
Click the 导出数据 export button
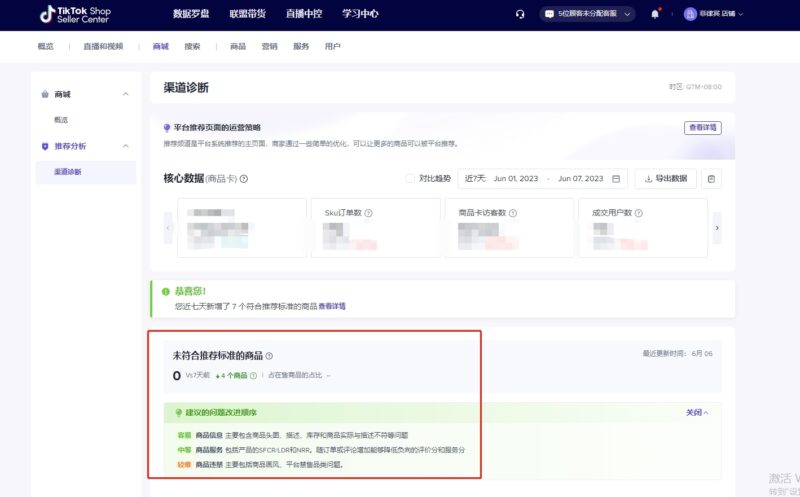666,179
